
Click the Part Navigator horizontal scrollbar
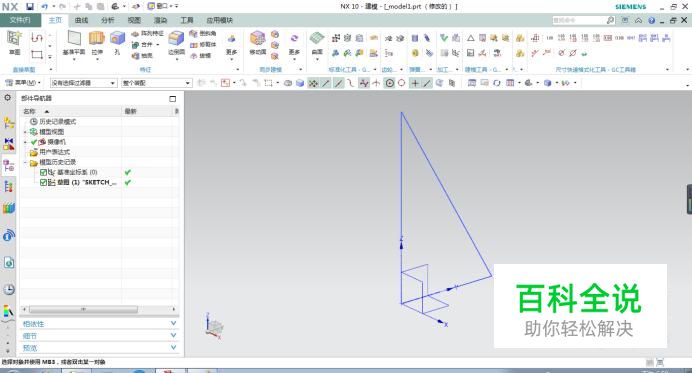[x=83, y=309]
